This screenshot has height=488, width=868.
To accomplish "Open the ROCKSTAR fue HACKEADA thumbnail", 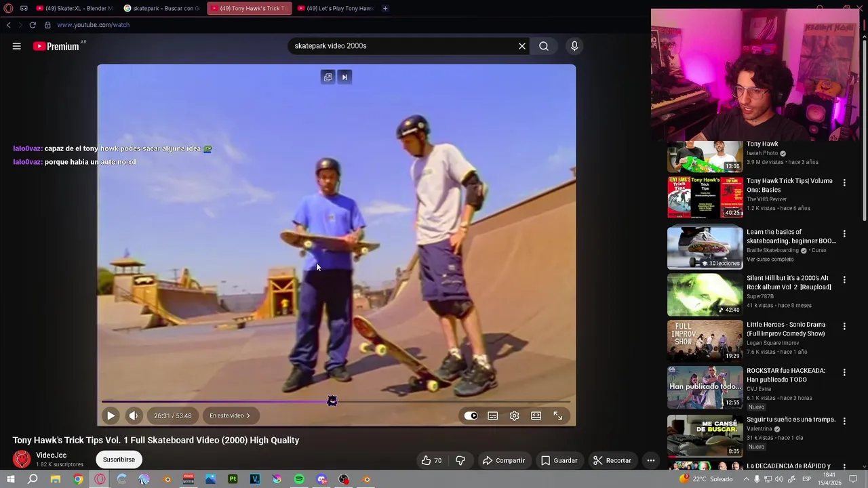I will [x=705, y=387].
